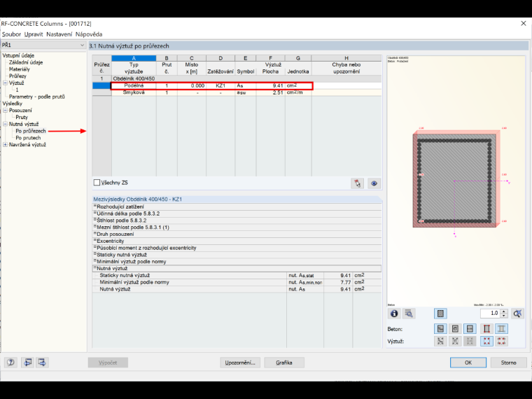Decrease the 1.0 scale value with down arrow
Image resolution: width=532 pixels, height=399 pixels.
pyautogui.click(x=504, y=316)
